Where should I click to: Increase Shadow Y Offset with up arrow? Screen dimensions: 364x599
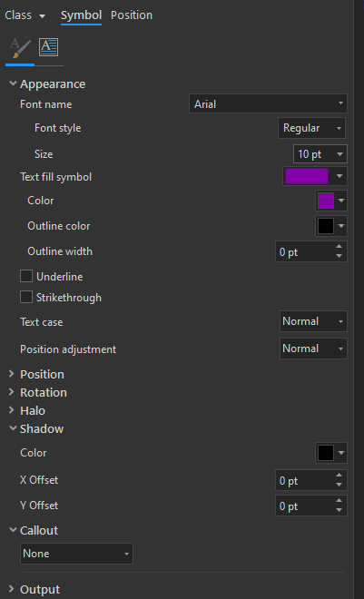(x=339, y=500)
